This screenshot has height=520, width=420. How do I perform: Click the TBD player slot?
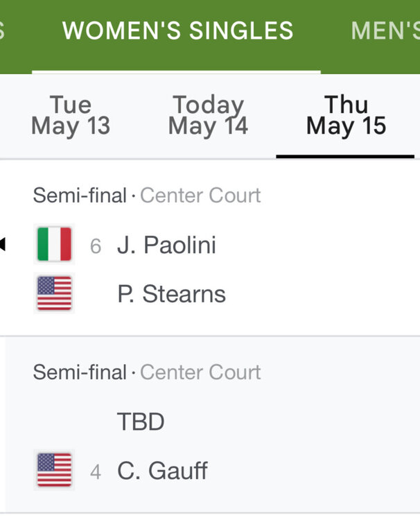click(141, 422)
